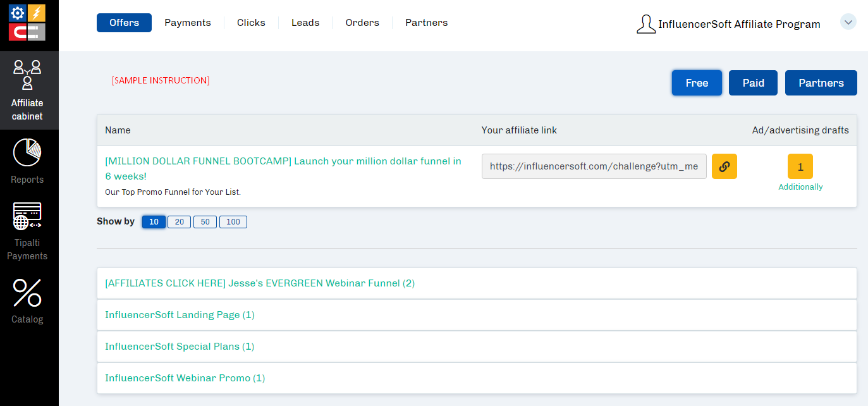Open Reports pie chart section
This screenshot has height=406, width=868.
tap(27, 162)
